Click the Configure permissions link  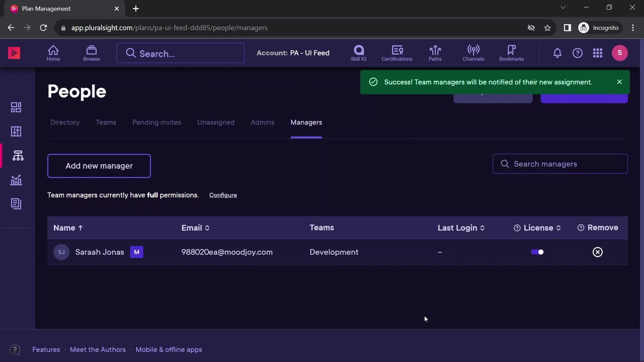coord(223,195)
